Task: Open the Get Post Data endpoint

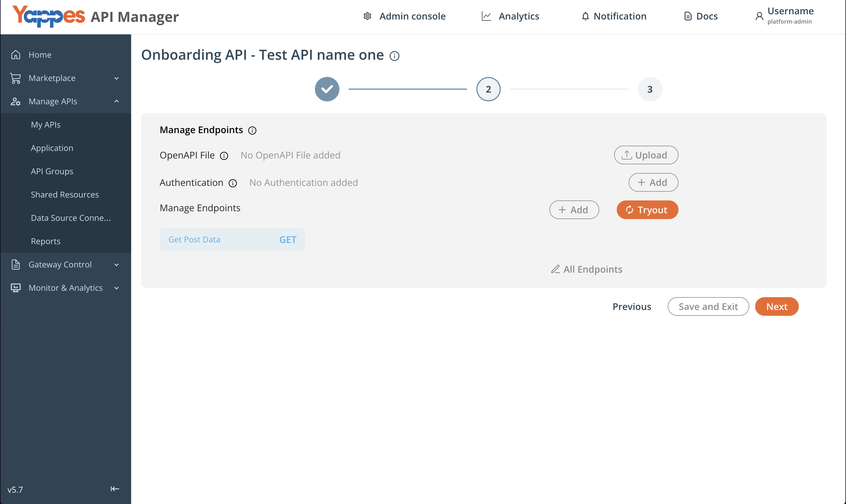Action: coord(232,239)
